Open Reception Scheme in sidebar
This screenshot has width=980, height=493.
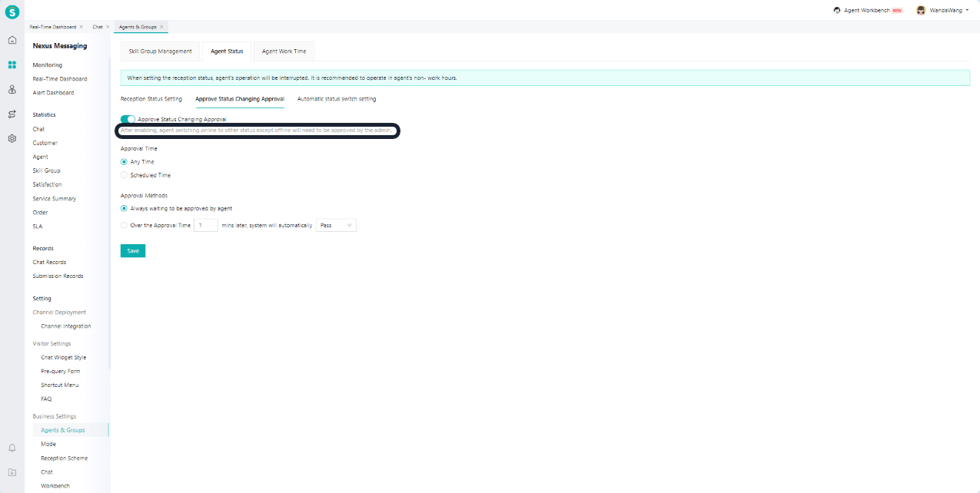[65, 458]
